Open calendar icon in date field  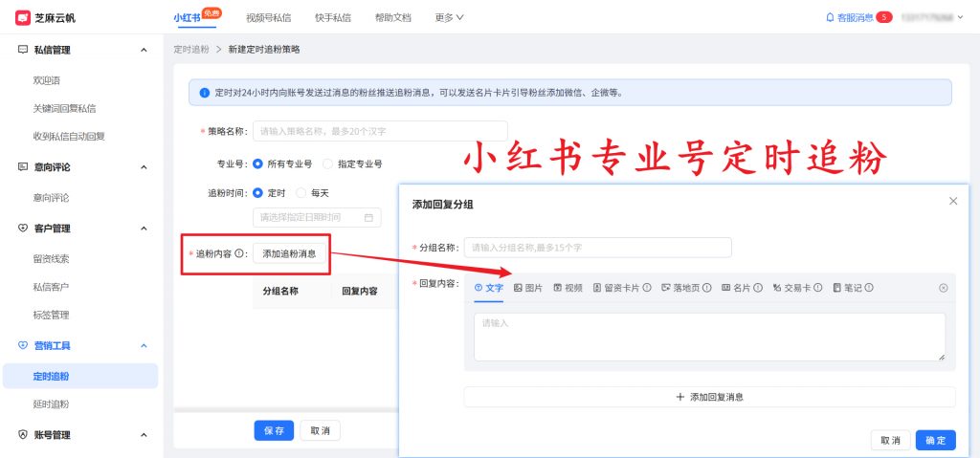(368, 217)
